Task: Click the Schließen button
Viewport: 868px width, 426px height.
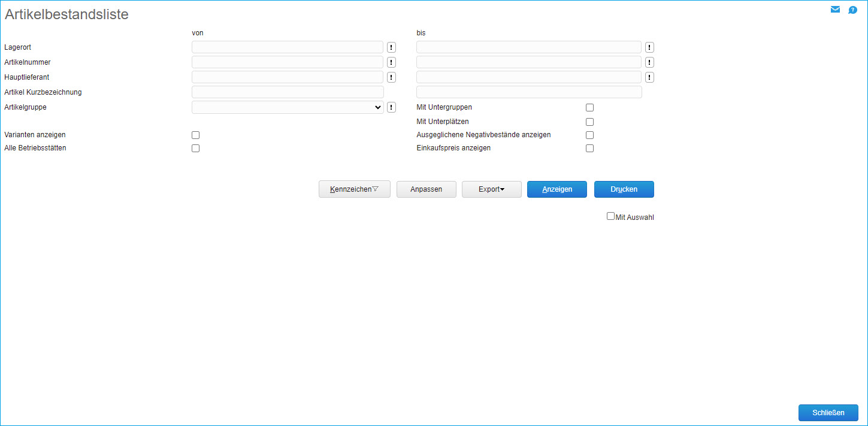Action: 828,413
